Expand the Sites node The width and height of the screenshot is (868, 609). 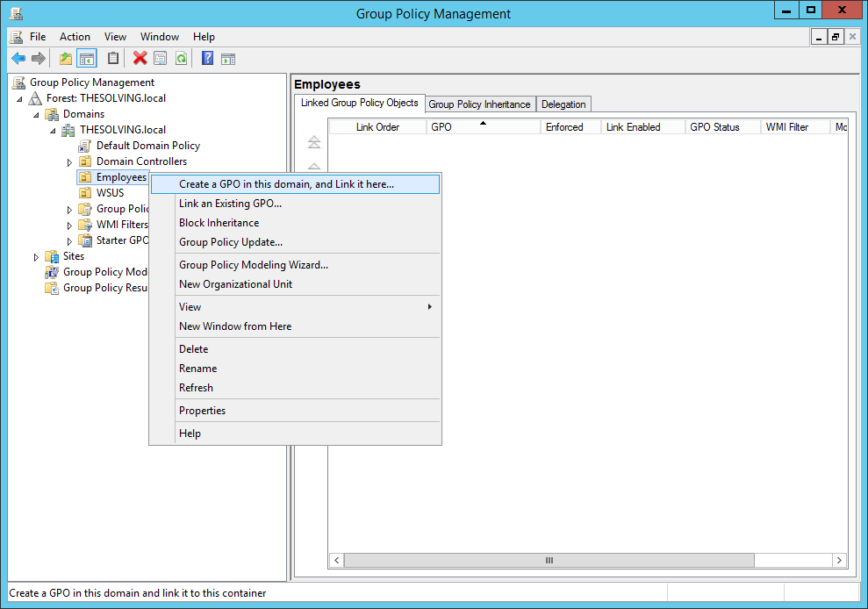(35, 255)
